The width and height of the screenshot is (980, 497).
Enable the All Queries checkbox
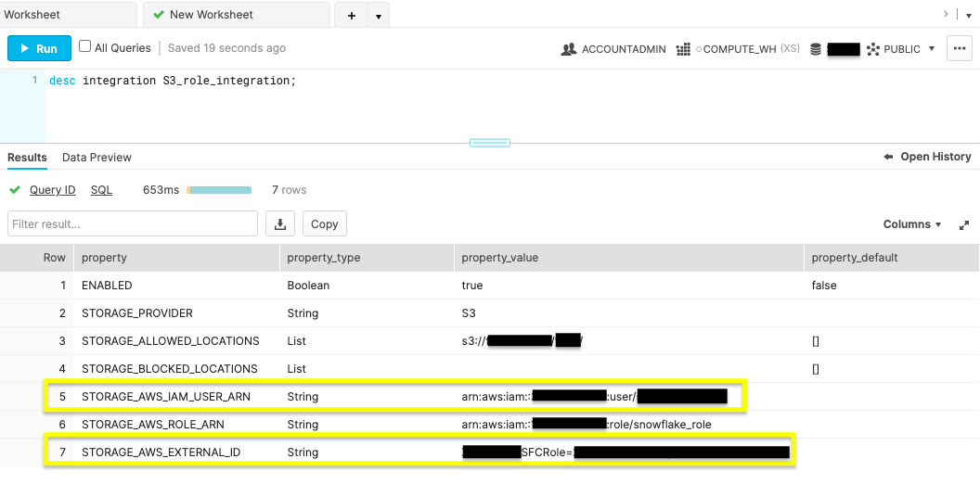(x=85, y=47)
